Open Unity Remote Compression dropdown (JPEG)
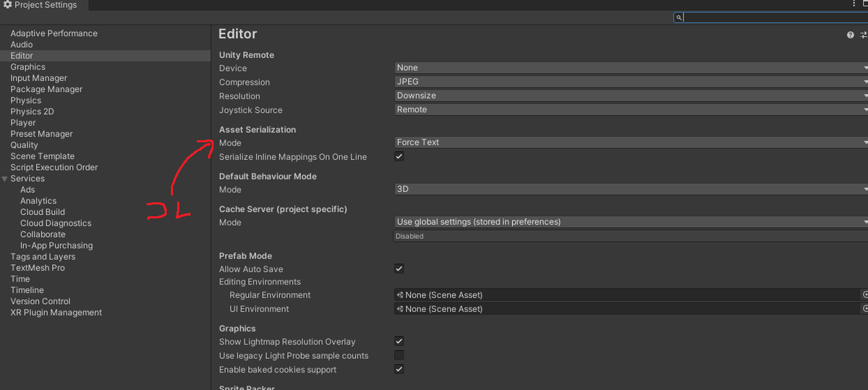The width and height of the screenshot is (868, 390). coord(629,82)
